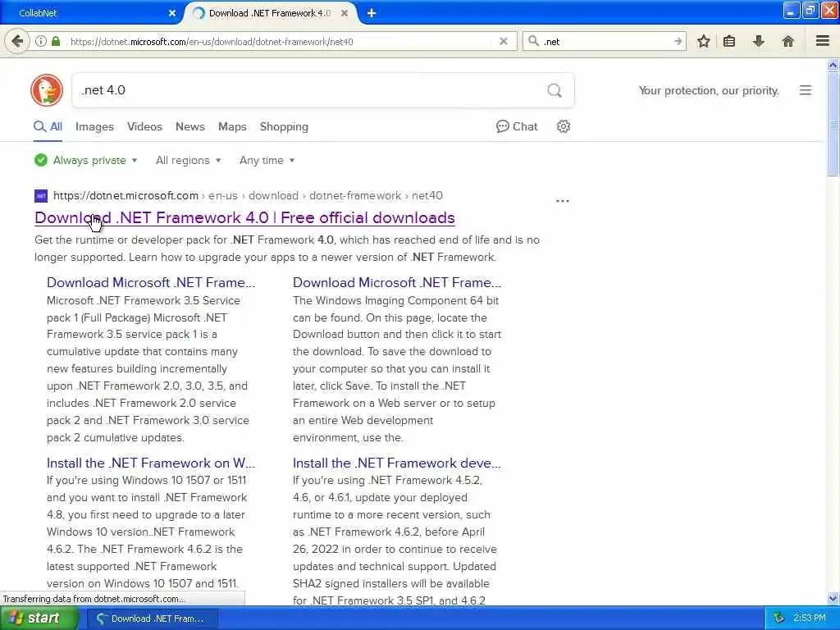Image resolution: width=840 pixels, height=630 pixels.
Task: Switch to News results
Action: (190, 127)
